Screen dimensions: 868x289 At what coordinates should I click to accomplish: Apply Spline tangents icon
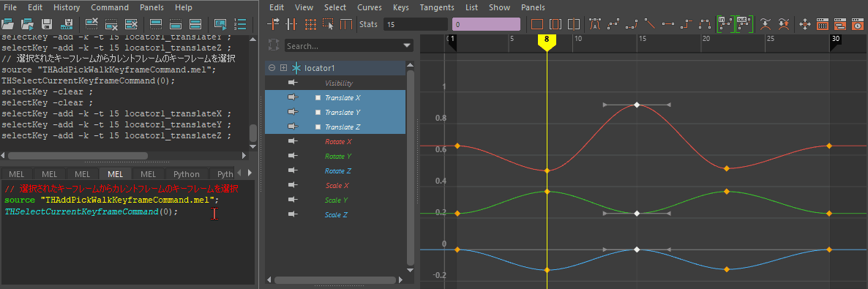(x=613, y=24)
